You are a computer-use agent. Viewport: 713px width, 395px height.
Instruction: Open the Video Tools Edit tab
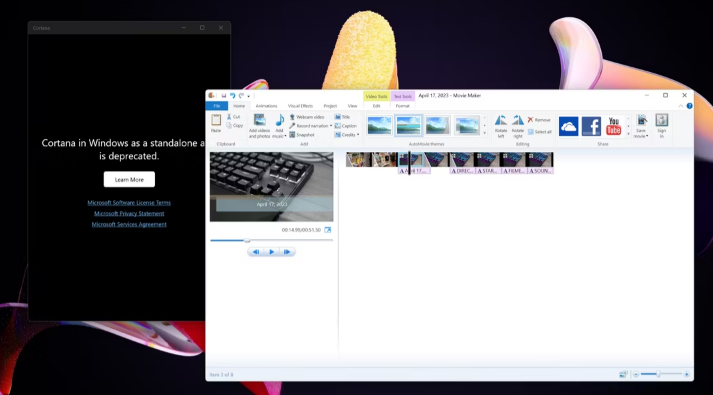pos(377,106)
